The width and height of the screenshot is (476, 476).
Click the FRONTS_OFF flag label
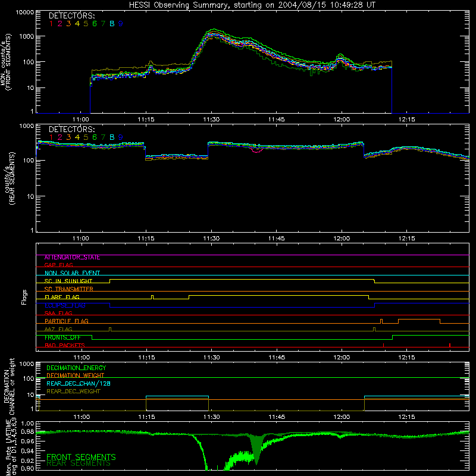(62, 337)
